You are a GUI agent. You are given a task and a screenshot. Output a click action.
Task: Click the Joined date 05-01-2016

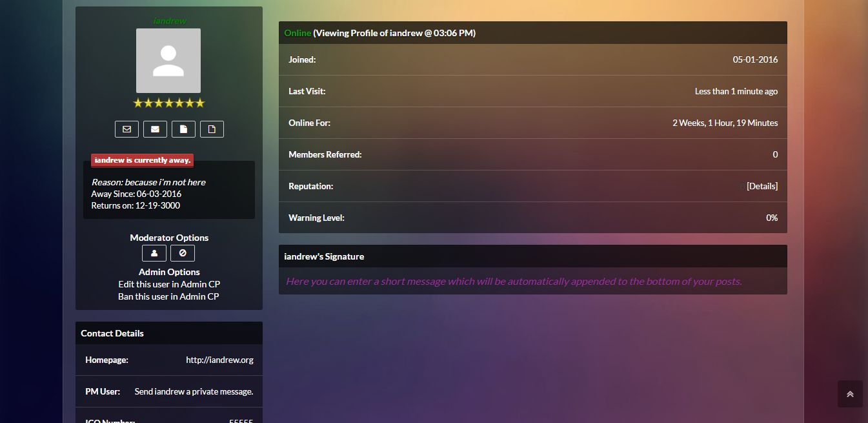pos(755,59)
